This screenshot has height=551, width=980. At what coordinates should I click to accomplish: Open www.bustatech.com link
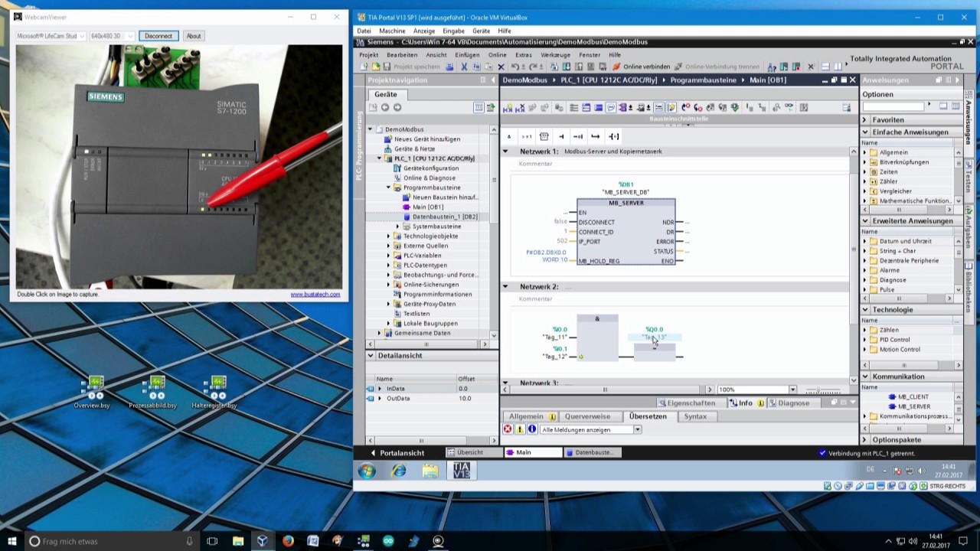click(x=315, y=295)
